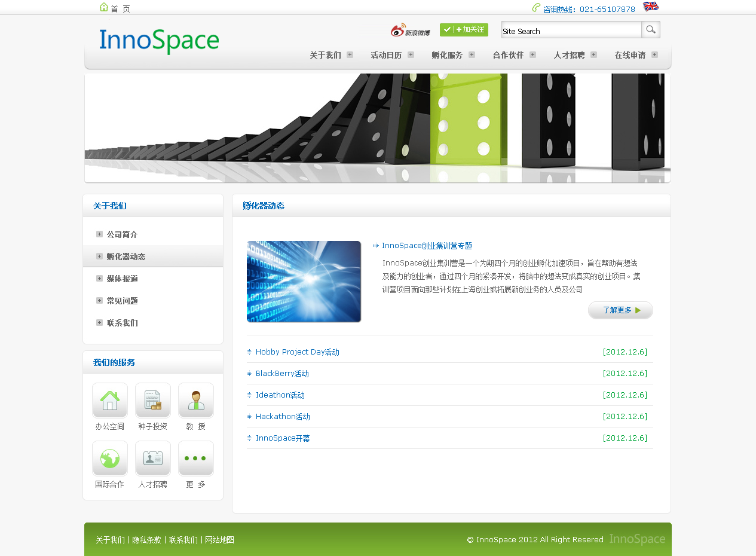Open the Sina Weibo logo link

point(410,30)
